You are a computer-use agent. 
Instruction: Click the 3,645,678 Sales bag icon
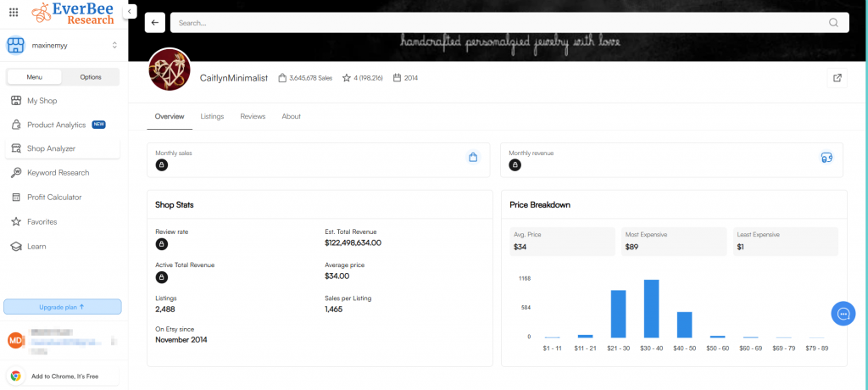pos(282,78)
